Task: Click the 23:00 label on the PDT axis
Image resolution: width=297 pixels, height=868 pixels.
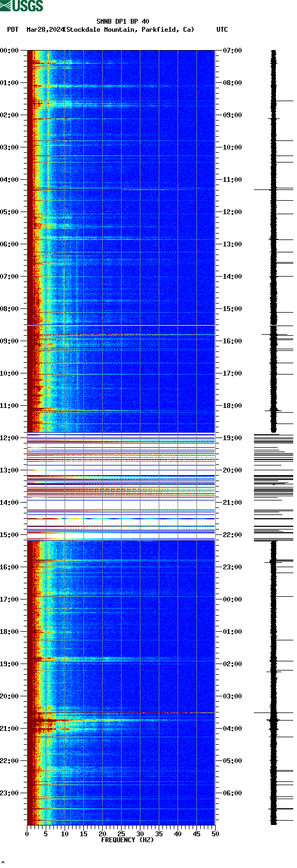Action: point(9,793)
